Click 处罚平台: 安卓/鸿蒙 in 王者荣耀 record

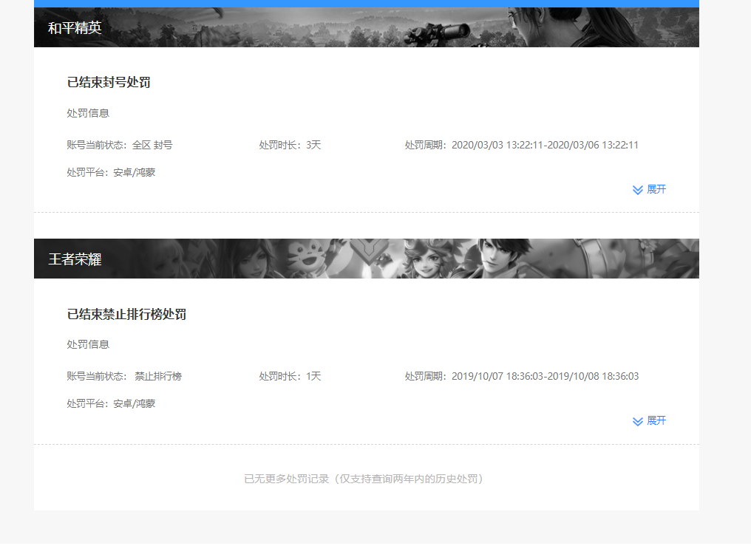pyautogui.click(x=111, y=403)
